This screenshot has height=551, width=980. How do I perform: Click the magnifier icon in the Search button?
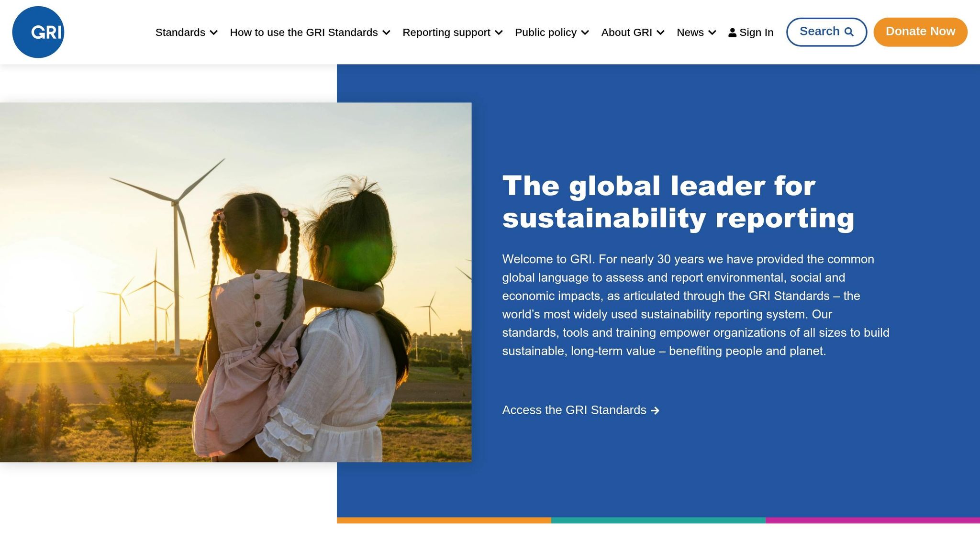(x=849, y=32)
